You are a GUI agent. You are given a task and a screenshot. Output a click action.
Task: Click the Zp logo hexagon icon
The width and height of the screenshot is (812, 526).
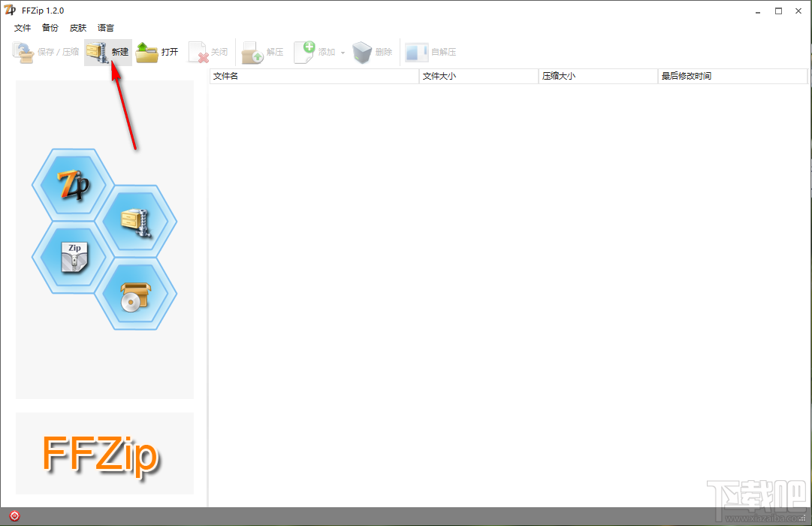point(73,185)
